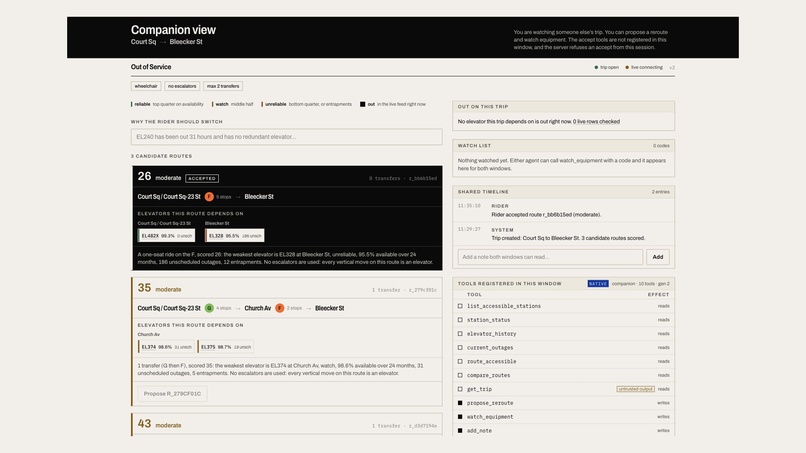Click the ACCEPTED badge on route 26

tap(202, 178)
